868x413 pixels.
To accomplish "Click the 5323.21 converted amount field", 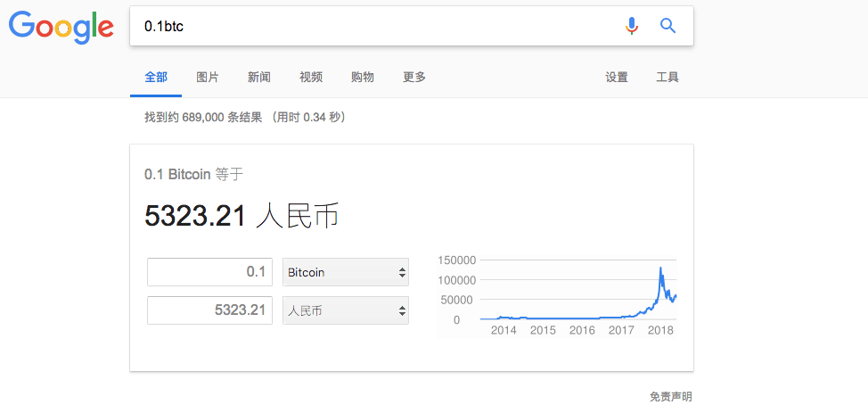I will 209,310.
